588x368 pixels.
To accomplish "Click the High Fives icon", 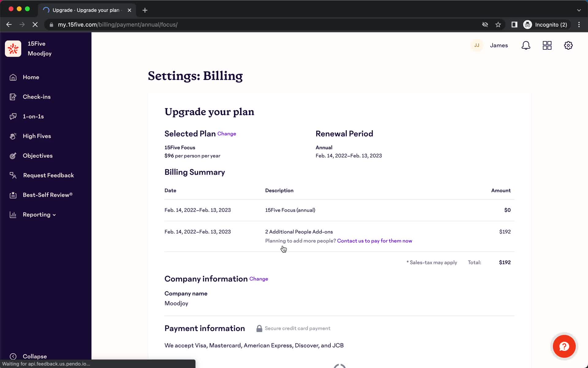I will click(13, 136).
